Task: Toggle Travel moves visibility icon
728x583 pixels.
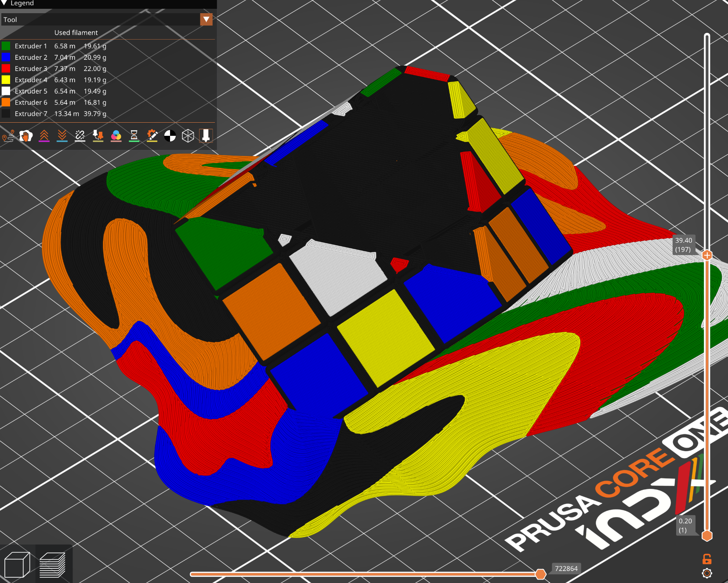Action: (8, 136)
